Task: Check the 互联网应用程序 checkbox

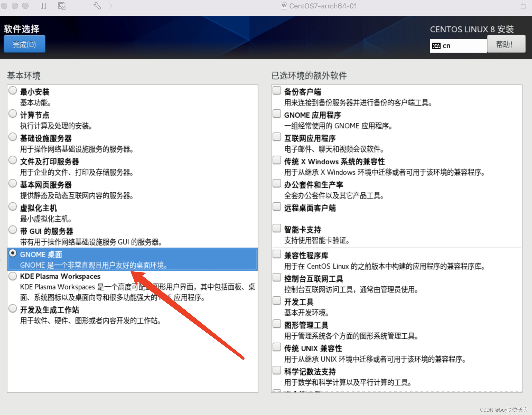Action: point(277,137)
